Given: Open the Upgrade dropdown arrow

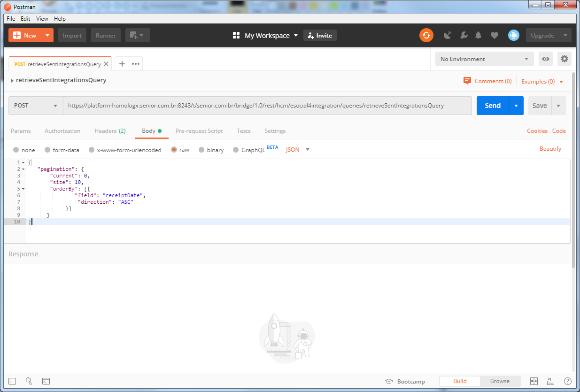Looking at the screenshot, I should 565,35.
